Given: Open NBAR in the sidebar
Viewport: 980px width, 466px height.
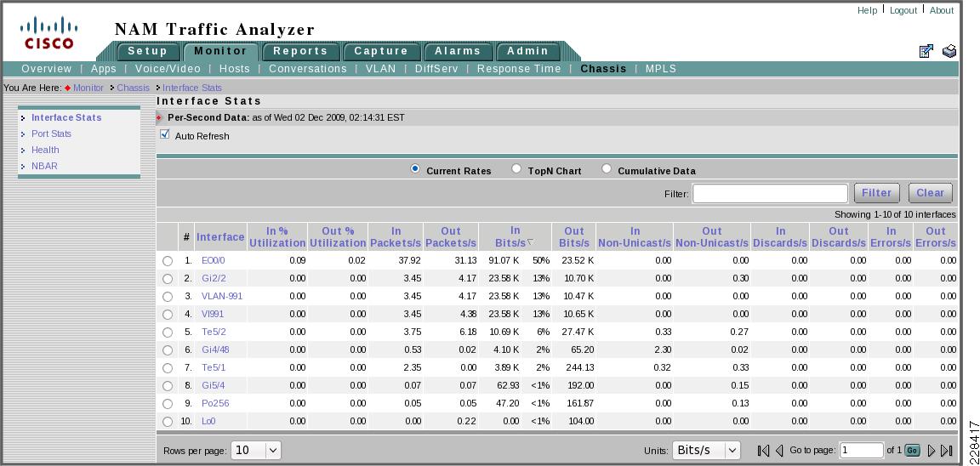Looking at the screenshot, I should coord(44,166).
